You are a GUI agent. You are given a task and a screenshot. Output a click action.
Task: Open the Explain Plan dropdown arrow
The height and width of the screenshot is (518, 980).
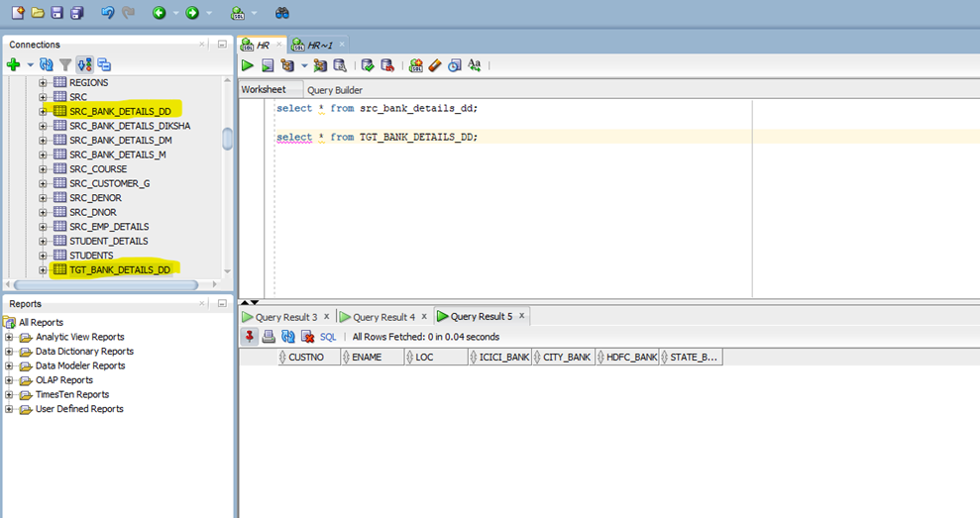(304, 65)
